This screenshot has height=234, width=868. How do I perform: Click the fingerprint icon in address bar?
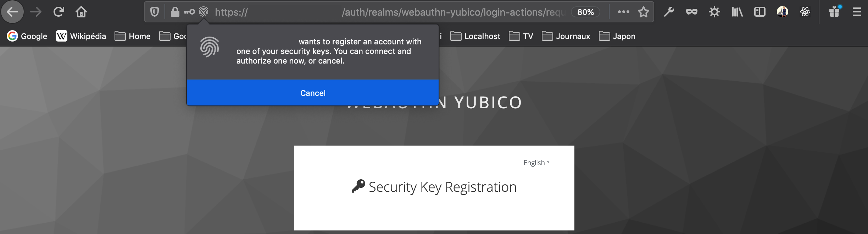[x=203, y=12]
